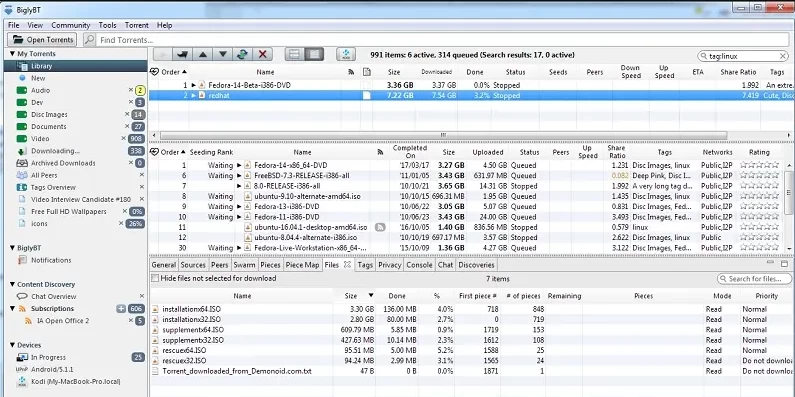Image resolution: width=795 pixels, height=397 pixels.
Task: Click the Chat Overview speech bubble icon
Action: tap(22, 297)
